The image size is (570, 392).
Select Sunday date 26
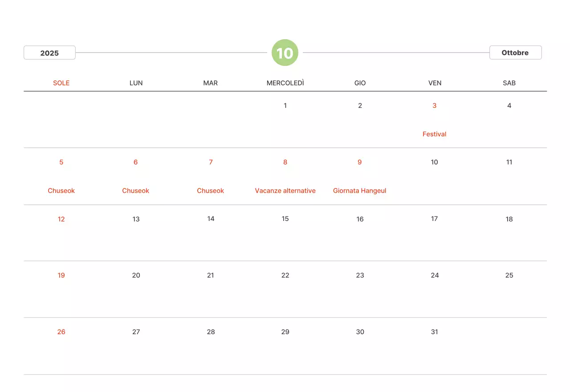pyautogui.click(x=61, y=332)
